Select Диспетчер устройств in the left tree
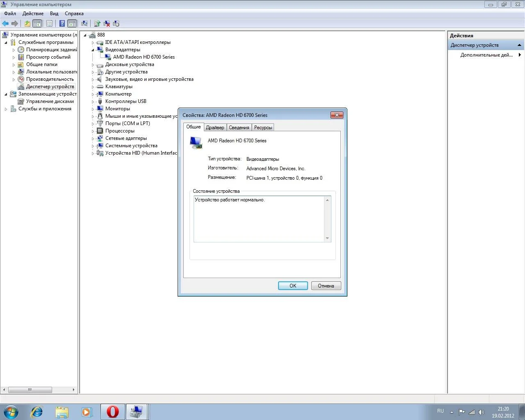Viewport: 525px width, 420px height. pyautogui.click(x=50, y=87)
